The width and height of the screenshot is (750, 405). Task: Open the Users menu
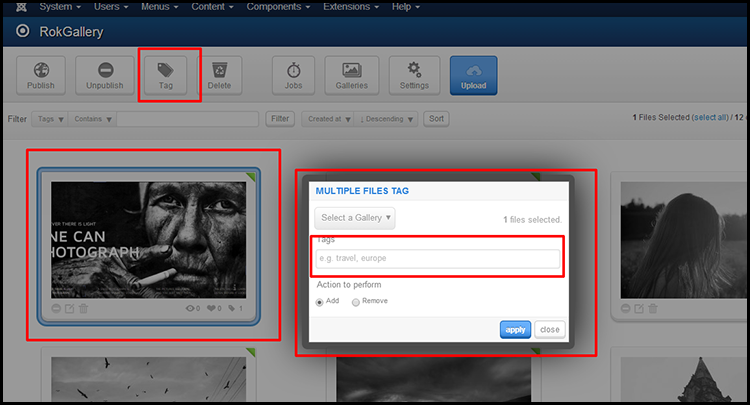pyautogui.click(x=111, y=7)
